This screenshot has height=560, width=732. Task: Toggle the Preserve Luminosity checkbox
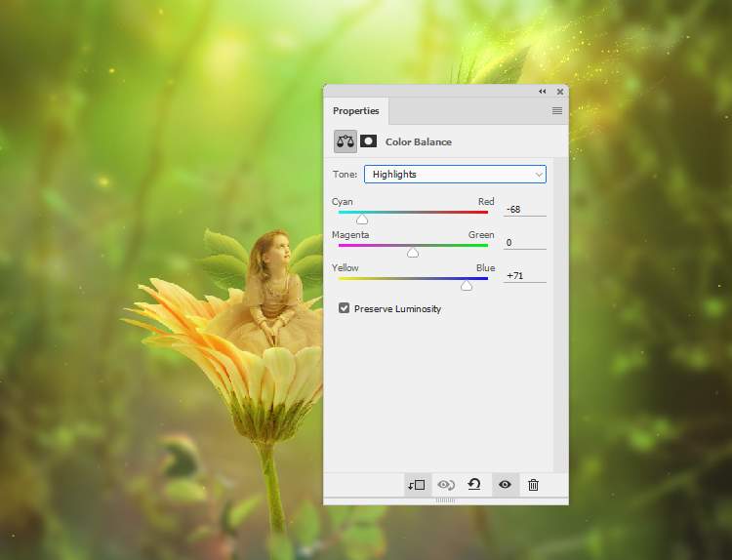point(345,308)
